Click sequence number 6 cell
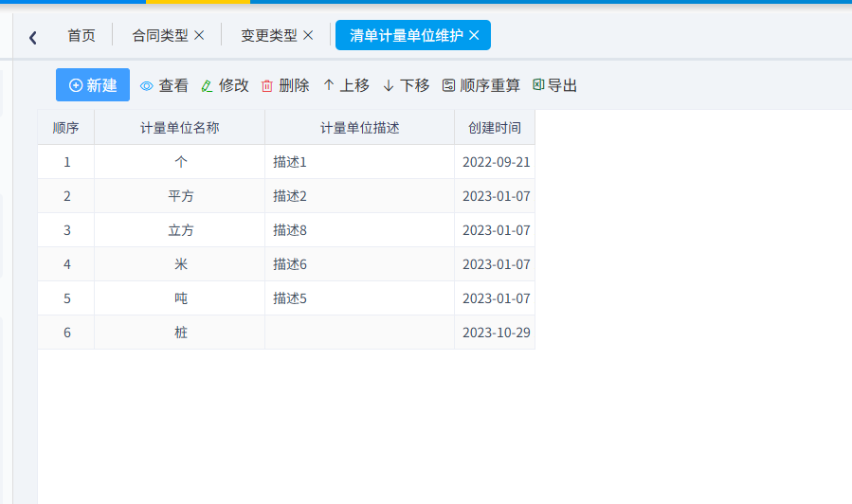This screenshot has height=504, width=852. click(67, 333)
